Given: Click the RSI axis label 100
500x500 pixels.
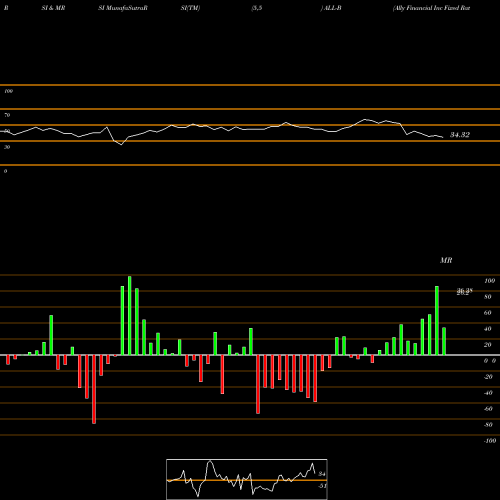Looking at the screenshot, I should point(8,91).
